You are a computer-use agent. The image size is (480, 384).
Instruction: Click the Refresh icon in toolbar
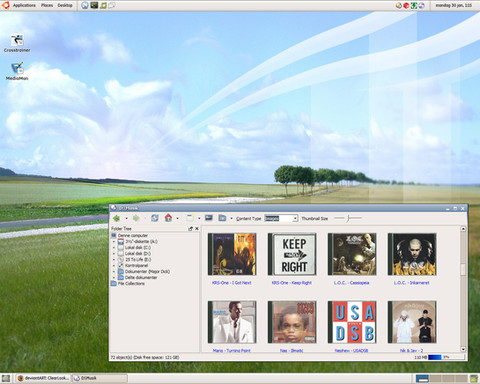click(x=155, y=218)
